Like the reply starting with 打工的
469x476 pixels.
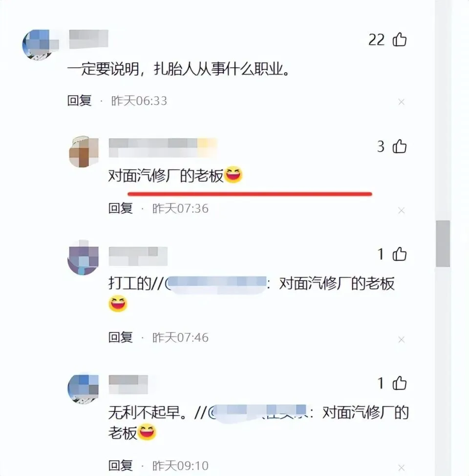click(x=399, y=254)
